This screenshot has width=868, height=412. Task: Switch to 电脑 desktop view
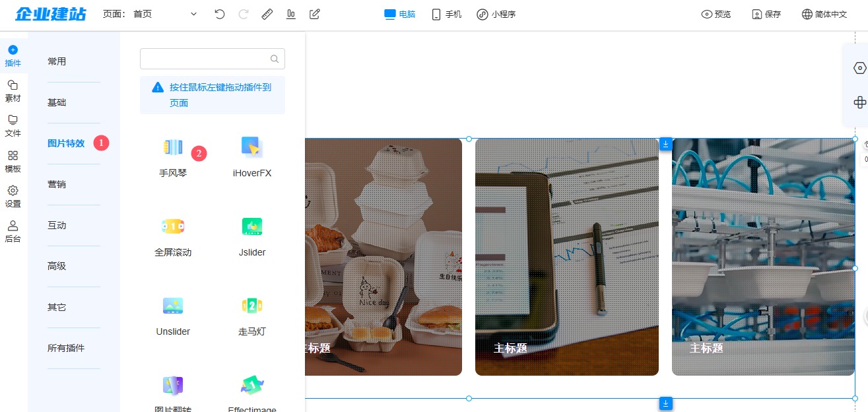point(400,14)
